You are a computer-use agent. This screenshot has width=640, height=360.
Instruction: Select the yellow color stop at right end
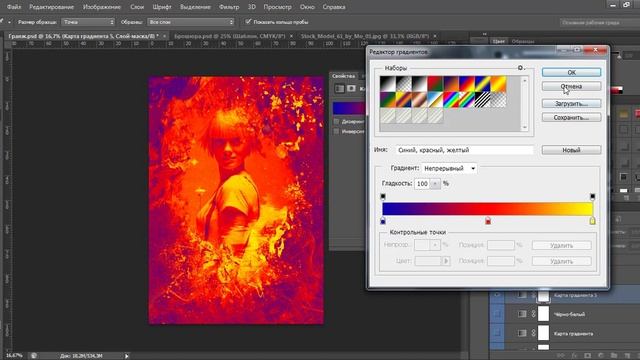pos(592,221)
